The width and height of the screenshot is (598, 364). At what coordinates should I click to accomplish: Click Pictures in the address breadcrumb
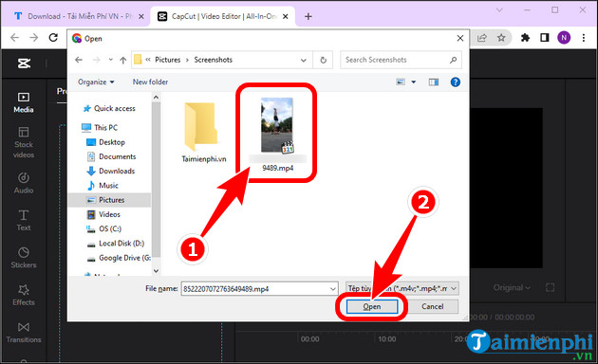tap(167, 60)
